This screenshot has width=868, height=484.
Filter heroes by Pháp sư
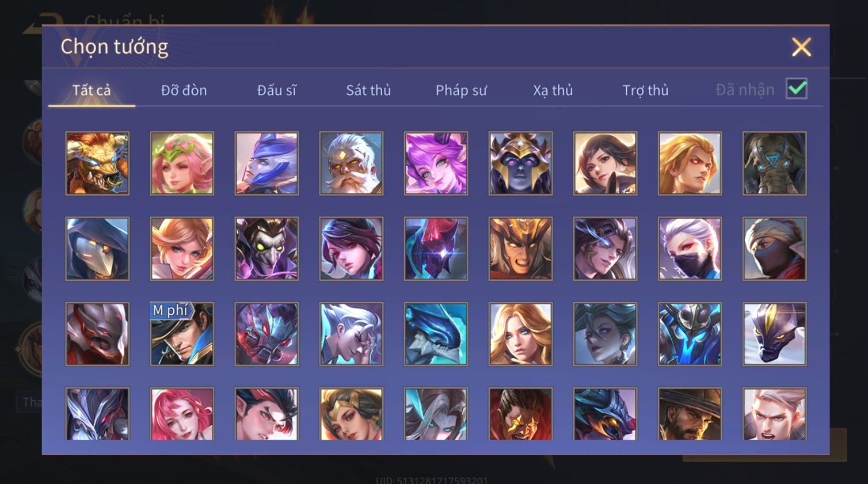[x=461, y=90]
